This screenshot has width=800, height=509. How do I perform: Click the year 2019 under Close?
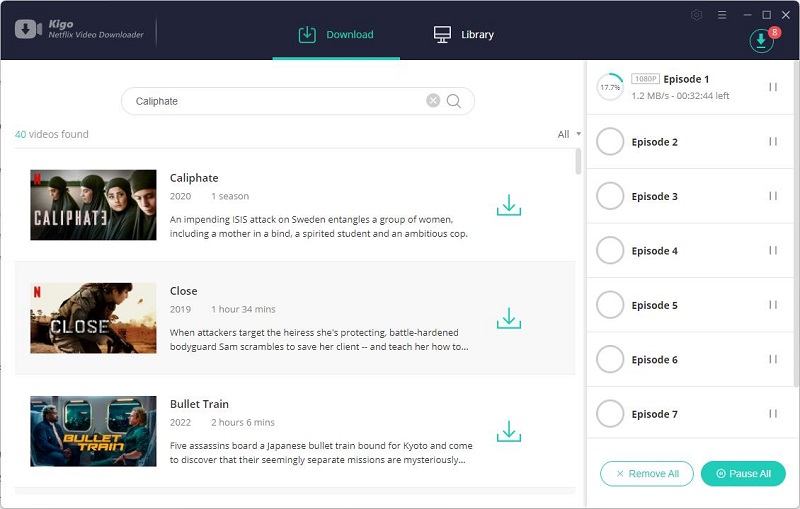tap(181, 310)
